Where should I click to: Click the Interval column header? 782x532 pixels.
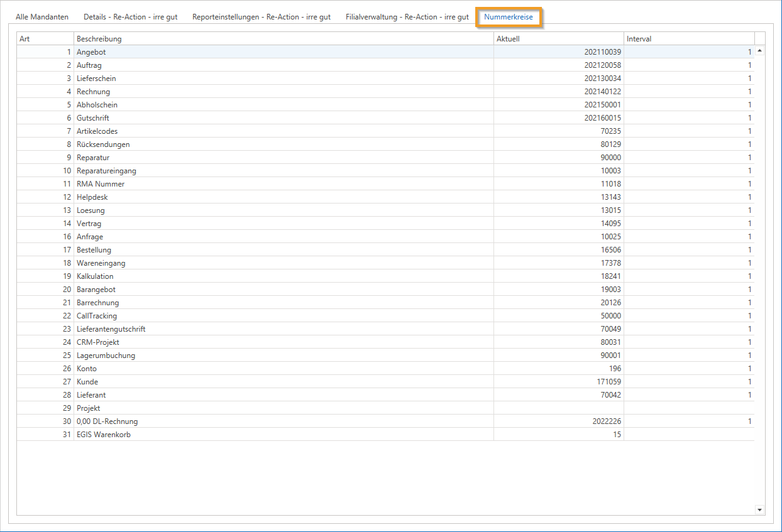tap(688, 39)
